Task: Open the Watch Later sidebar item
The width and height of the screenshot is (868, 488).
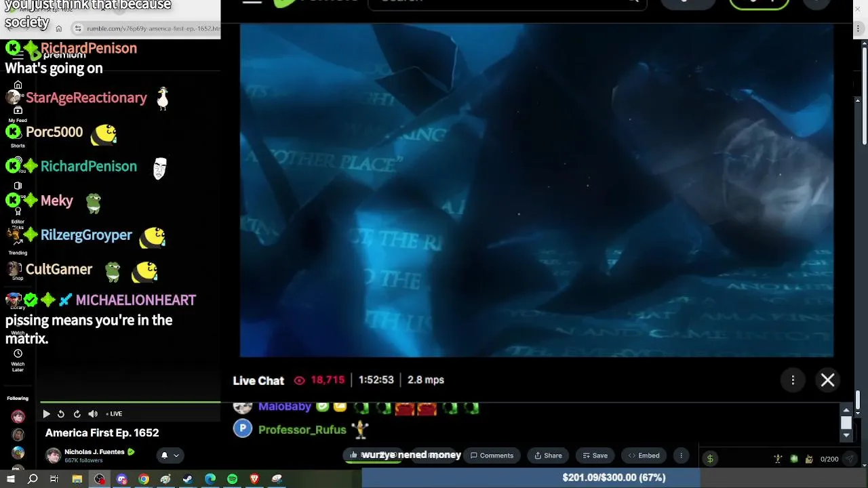Action: pos(18,360)
